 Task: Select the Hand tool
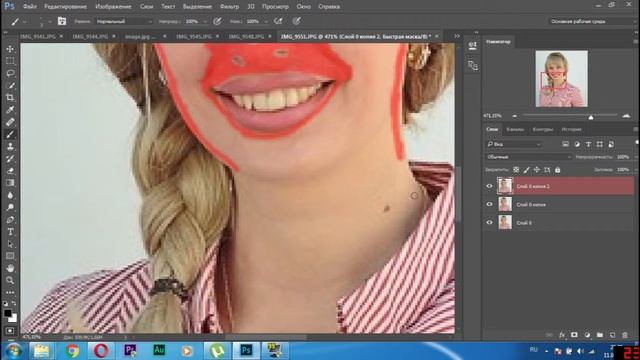(10, 268)
